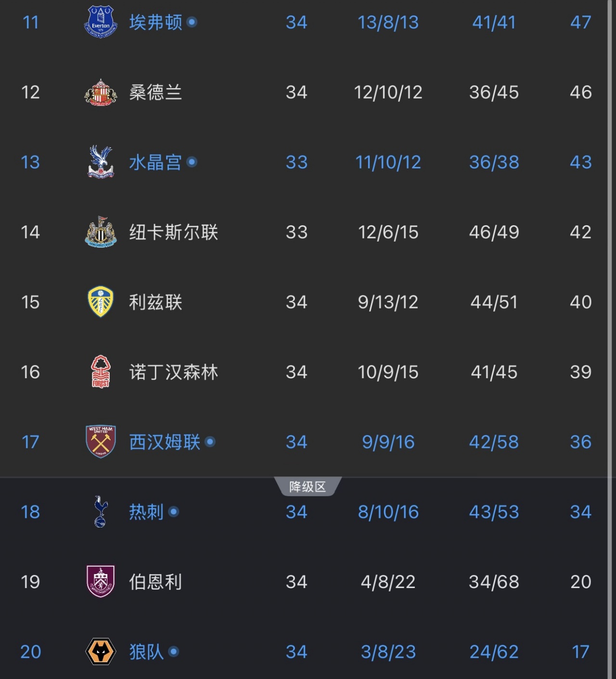
Task: Click the blue dot beside 水晶宫
Action: (x=192, y=162)
